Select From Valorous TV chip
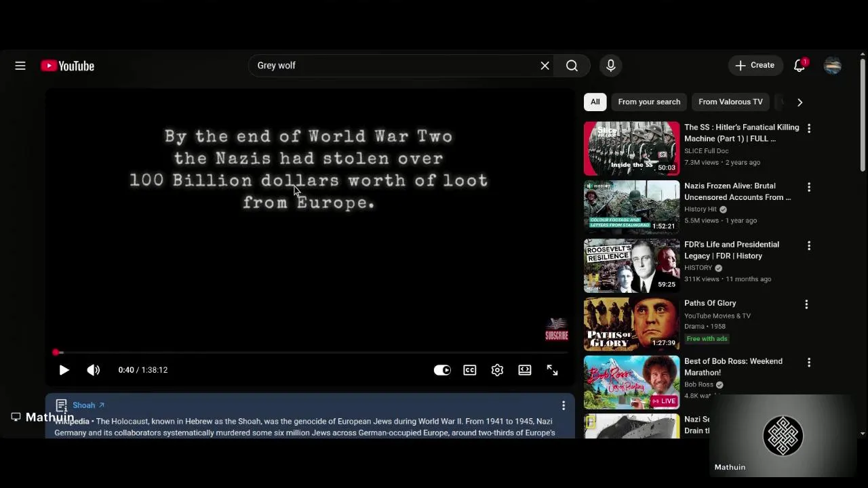The image size is (868, 488). click(730, 102)
